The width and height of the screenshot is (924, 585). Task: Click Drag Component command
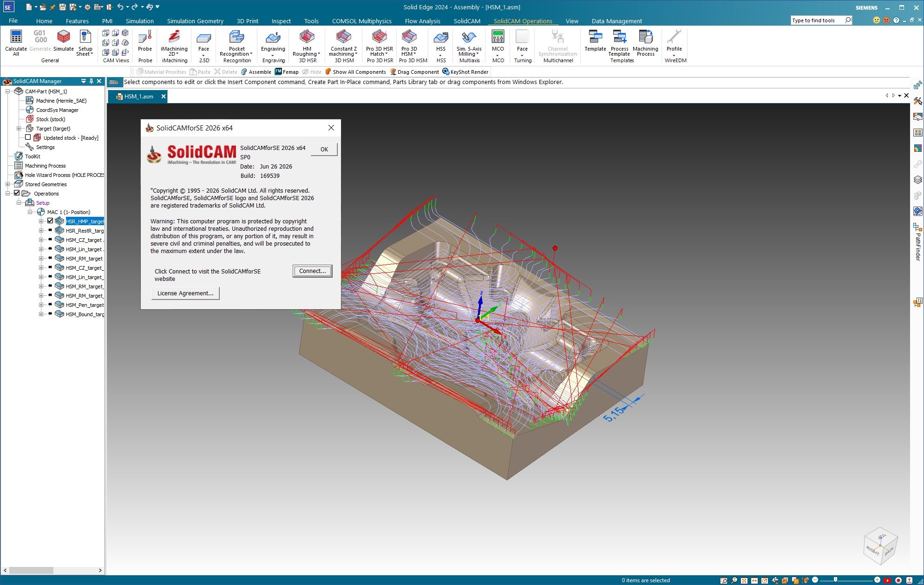(x=414, y=72)
